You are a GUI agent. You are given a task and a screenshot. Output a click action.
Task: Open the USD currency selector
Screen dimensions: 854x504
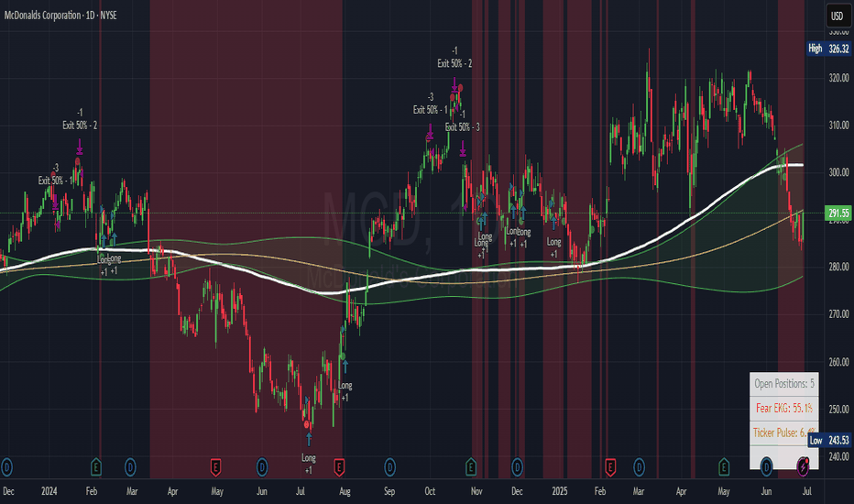point(838,16)
